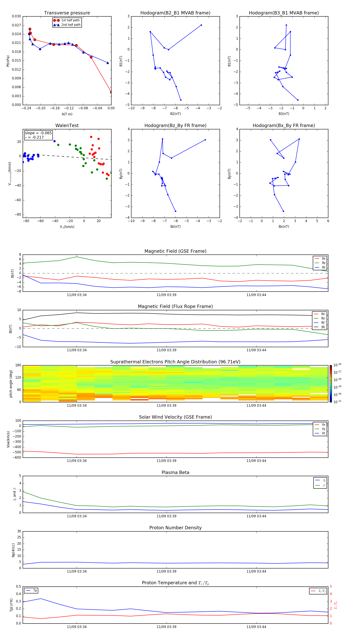
Task: Click the 'Solar Wind Velocity (GSE Frame)' title
Action: point(175,417)
